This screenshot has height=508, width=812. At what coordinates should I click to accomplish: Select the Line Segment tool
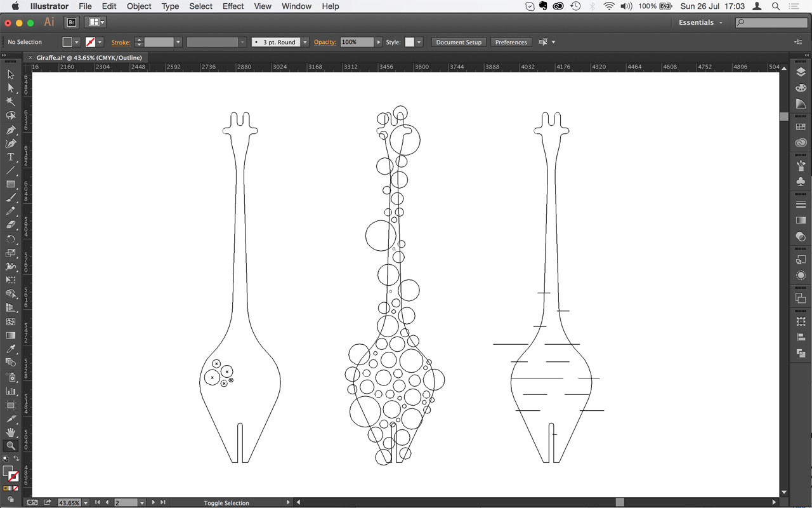pyautogui.click(x=11, y=170)
